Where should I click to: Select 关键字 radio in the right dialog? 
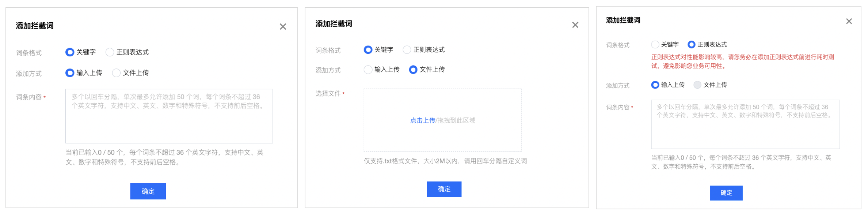click(655, 45)
